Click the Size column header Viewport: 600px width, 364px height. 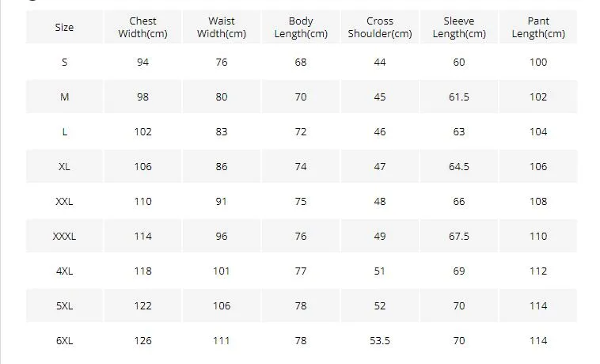pos(64,27)
